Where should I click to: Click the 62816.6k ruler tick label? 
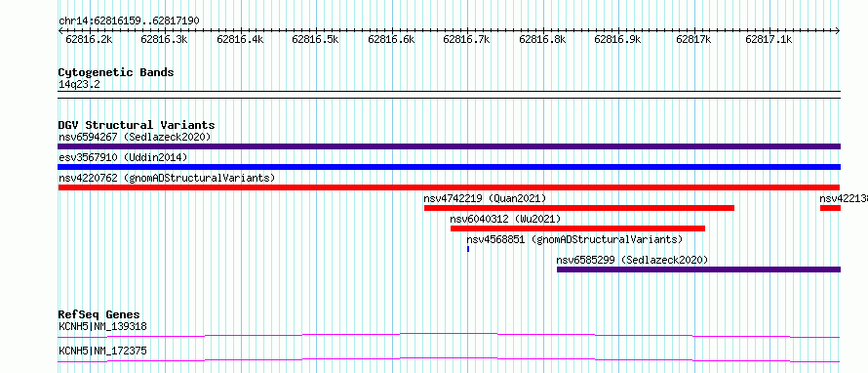point(391,39)
